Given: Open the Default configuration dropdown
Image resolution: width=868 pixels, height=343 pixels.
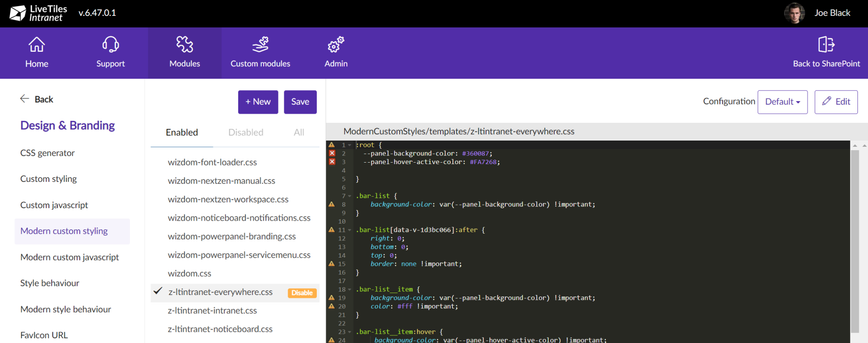Looking at the screenshot, I should click(783, 102).
